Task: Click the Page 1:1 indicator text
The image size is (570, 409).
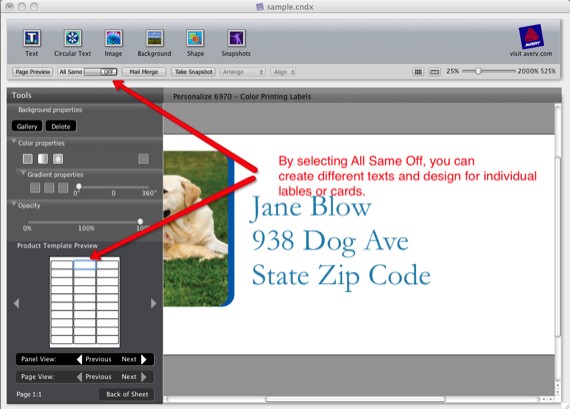Action: point(29,394)
